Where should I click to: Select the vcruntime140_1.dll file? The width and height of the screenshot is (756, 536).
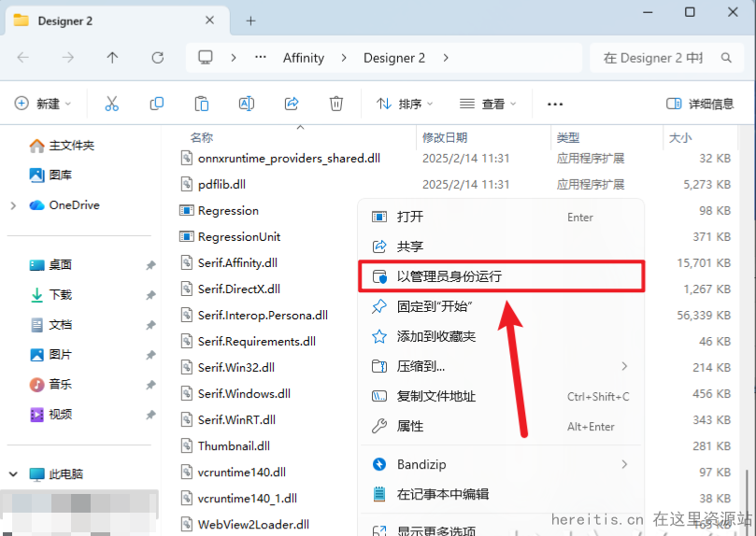[248, 498]
